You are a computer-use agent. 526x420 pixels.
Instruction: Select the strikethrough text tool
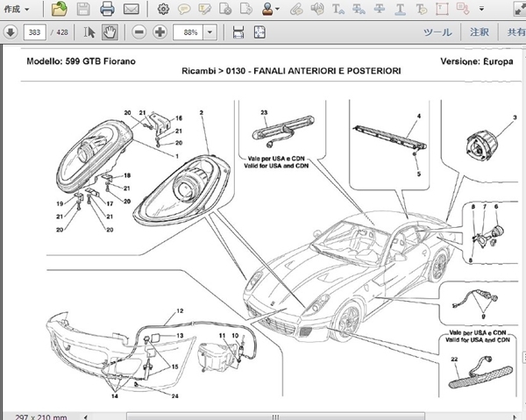point(380,9)
